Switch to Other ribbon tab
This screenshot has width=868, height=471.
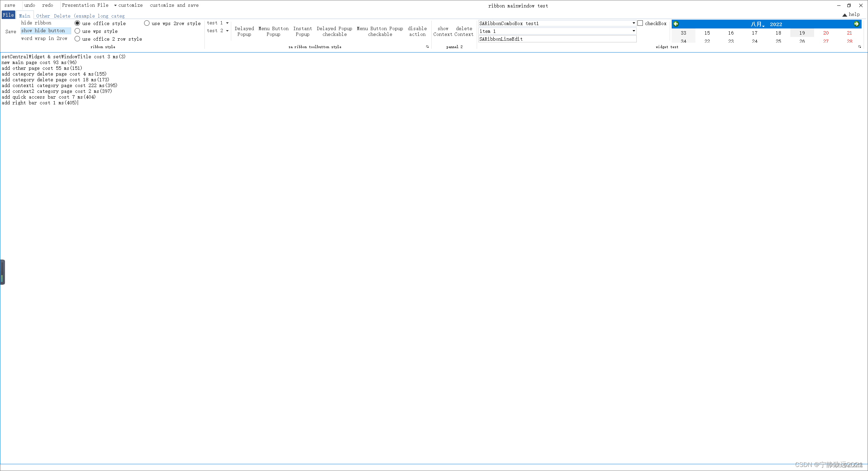[43, 16]
